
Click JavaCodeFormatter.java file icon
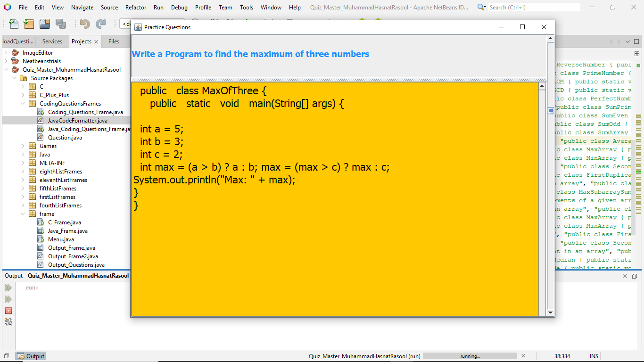[41, 121]
